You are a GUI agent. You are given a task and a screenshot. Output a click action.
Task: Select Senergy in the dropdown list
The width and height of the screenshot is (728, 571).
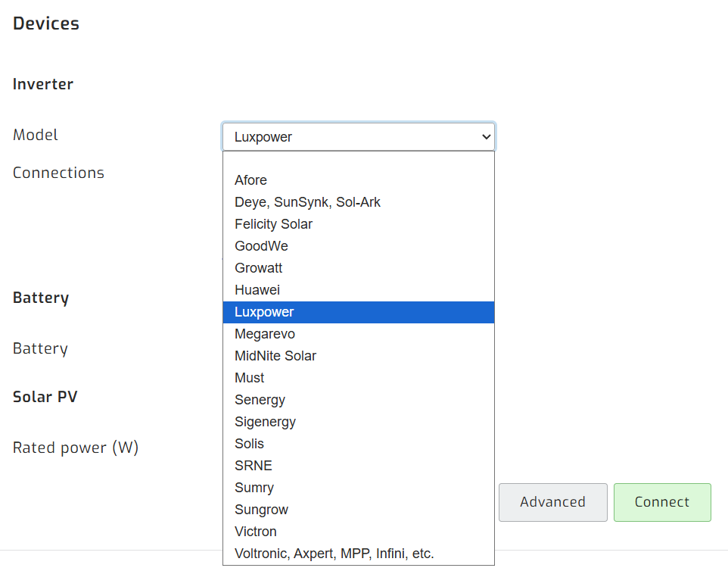tap(260, 400)
